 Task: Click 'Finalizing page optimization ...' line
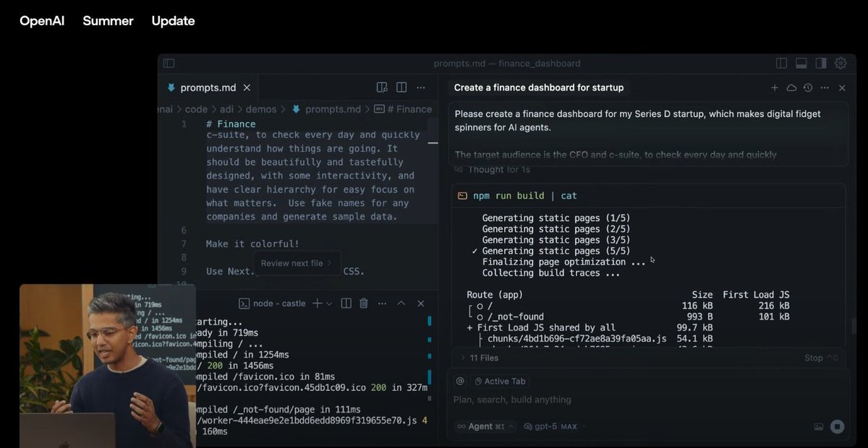click(x=564, y=262)
